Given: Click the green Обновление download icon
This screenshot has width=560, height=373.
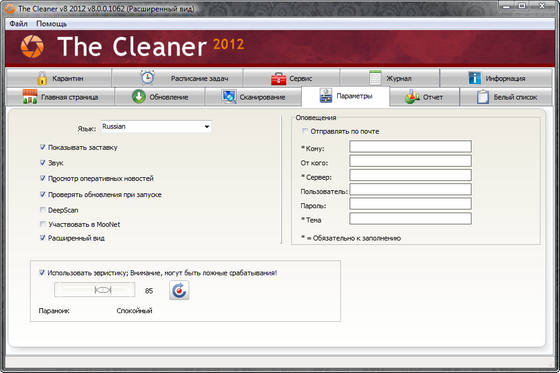Looking at the screenshot, I should tap(139, 96).
